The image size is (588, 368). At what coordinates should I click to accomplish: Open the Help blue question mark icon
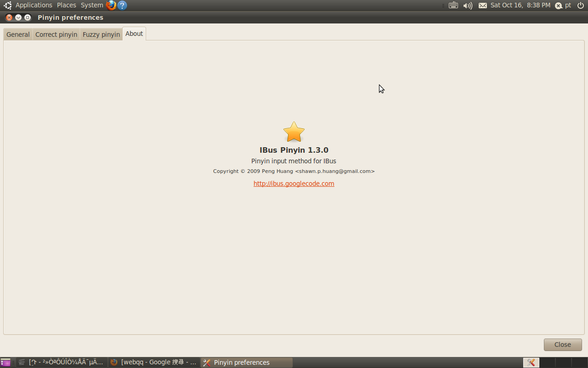pos(122,6)
